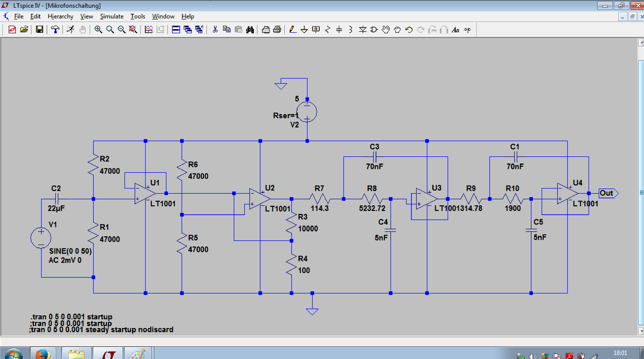Select the SPICE directive .op tool
Screen dimensions: 644x359
coord(467,29)
